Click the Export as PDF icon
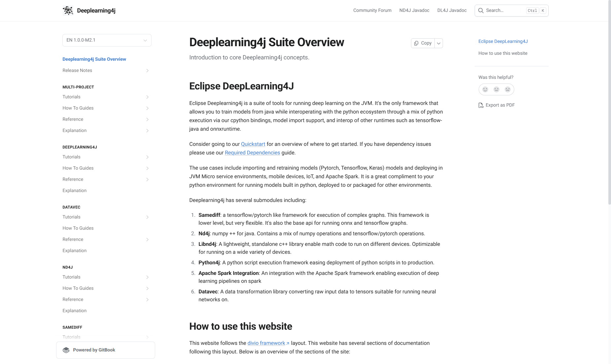The image size is (611, 364). [481, 105]
